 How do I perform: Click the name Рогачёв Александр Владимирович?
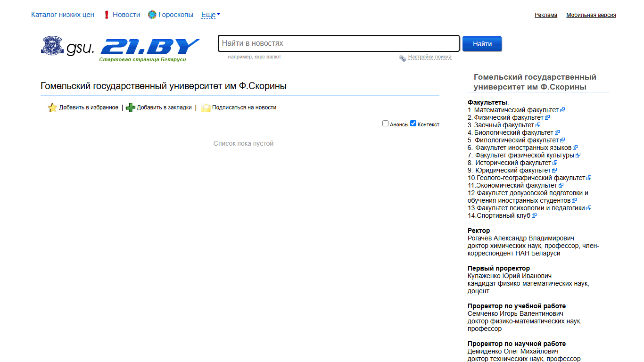coord(521,238)
